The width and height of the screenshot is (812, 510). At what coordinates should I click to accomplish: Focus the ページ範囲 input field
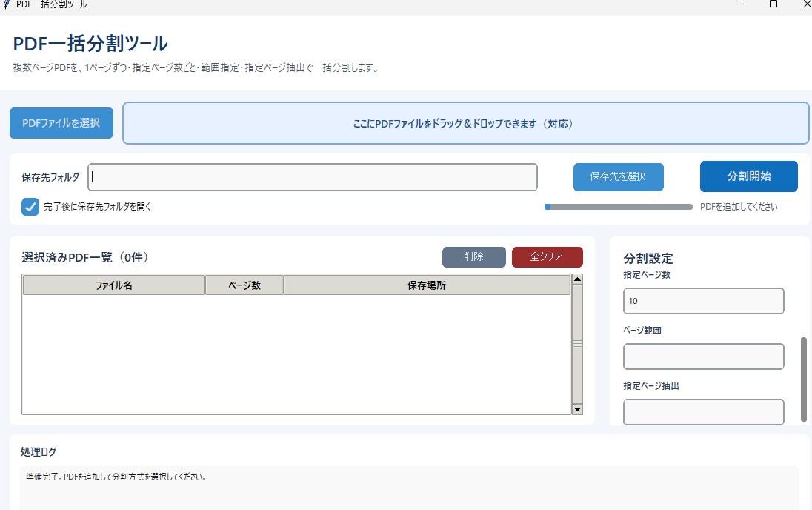pyautogui.click(x=703, y=357)
